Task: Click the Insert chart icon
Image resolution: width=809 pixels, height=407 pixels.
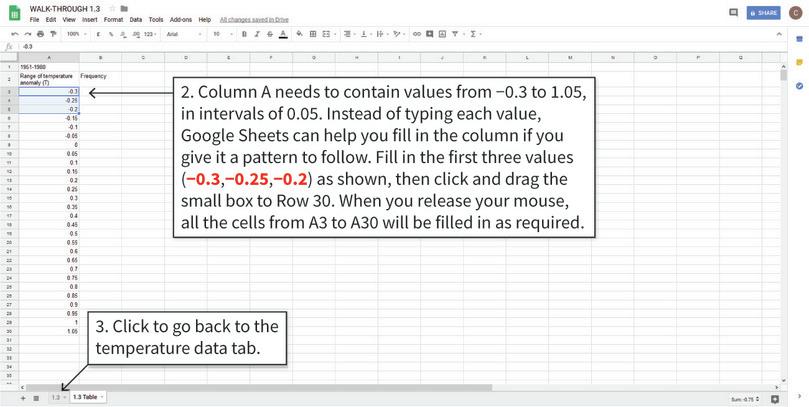Action: [442, 34]
